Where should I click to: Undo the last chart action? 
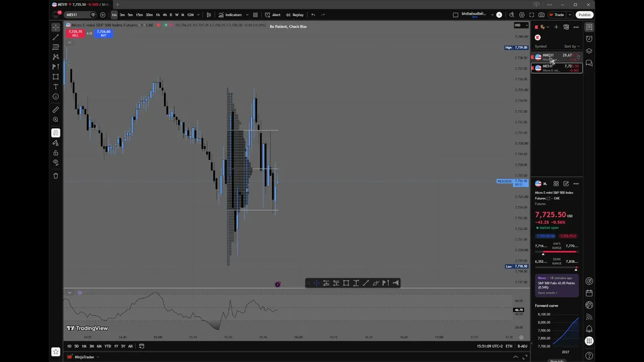point(313,15)
